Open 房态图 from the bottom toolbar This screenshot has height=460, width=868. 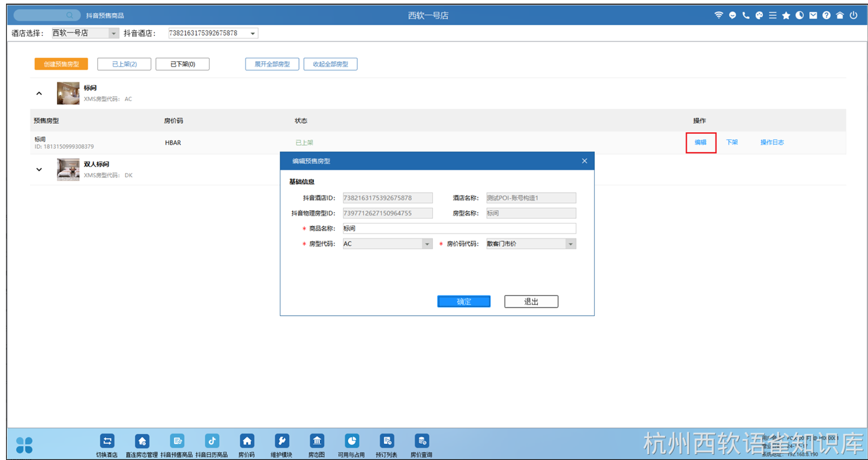tap(316, 441)
